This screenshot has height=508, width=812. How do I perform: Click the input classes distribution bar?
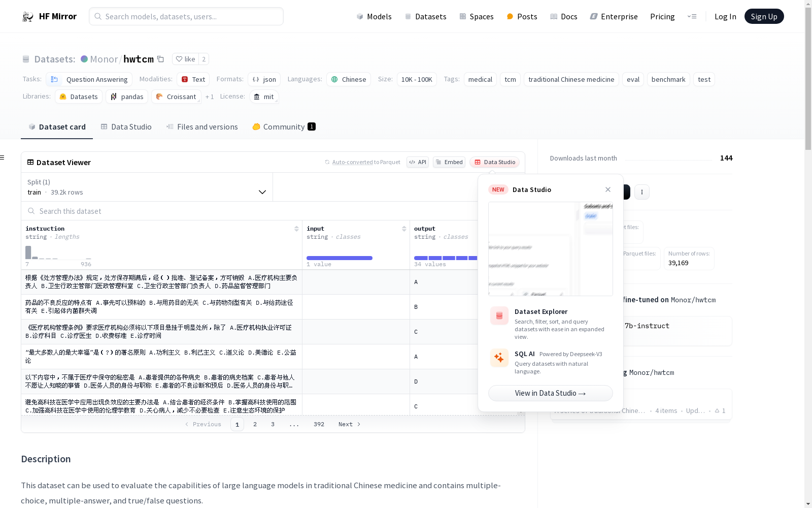click(340, 258)
